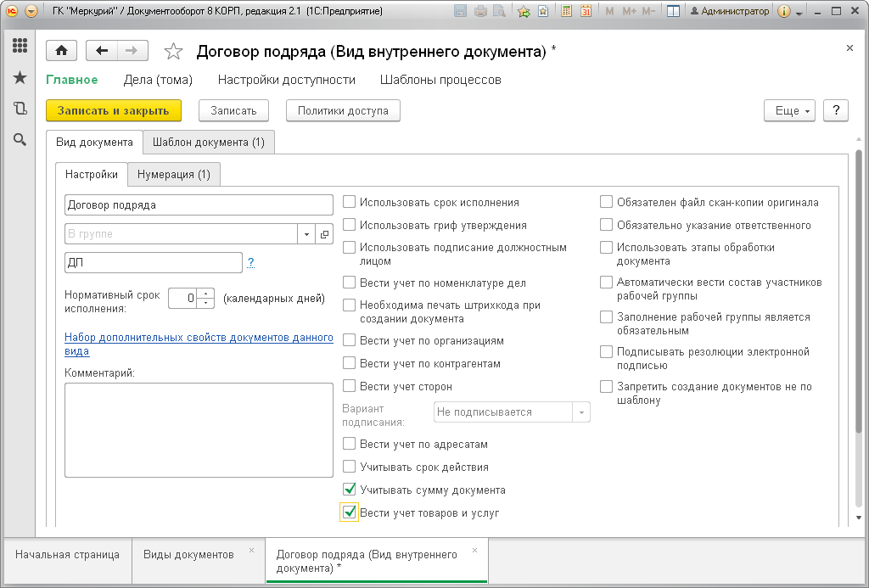This screenshot has width=869, height=588.
Task: Open the form selector next to В группе
Action: coord(324,234)
